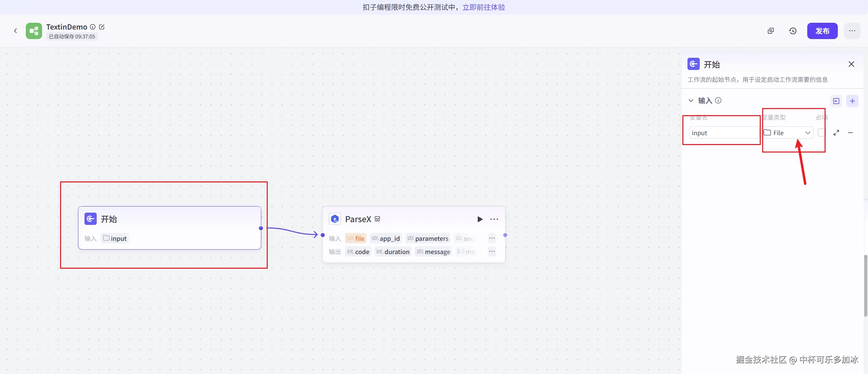Open the top-right more options menu
868x374 pixels.
pos(852,31)
